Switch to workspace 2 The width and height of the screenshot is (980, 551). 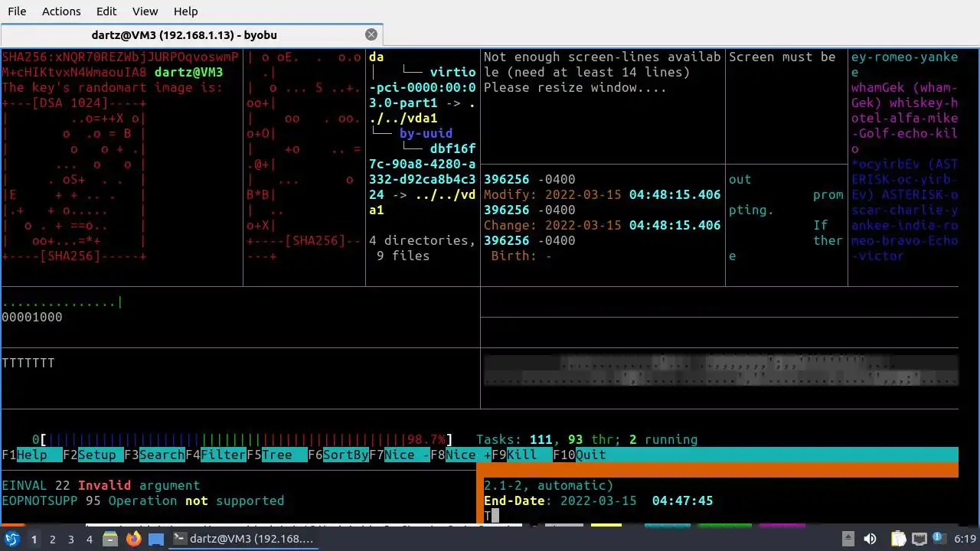[52, 540]
